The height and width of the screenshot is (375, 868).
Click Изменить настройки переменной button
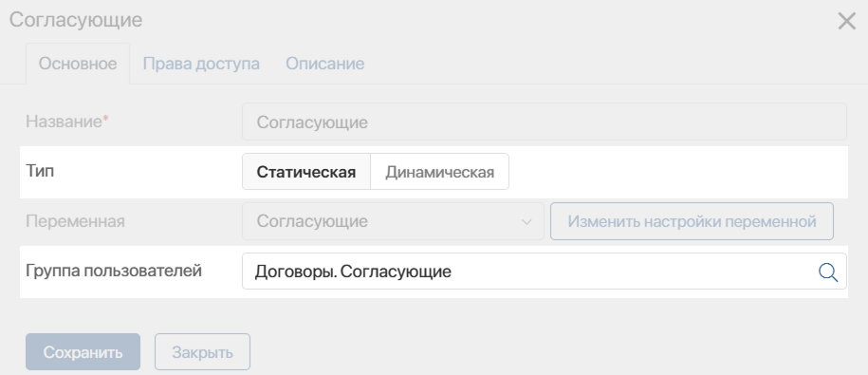[692, 221]
